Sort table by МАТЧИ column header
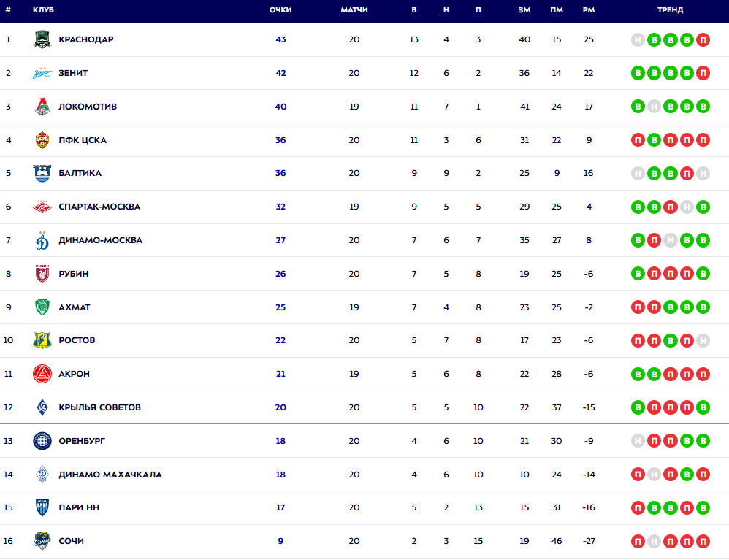Screen dimensions: 729x560 [354, 10]
